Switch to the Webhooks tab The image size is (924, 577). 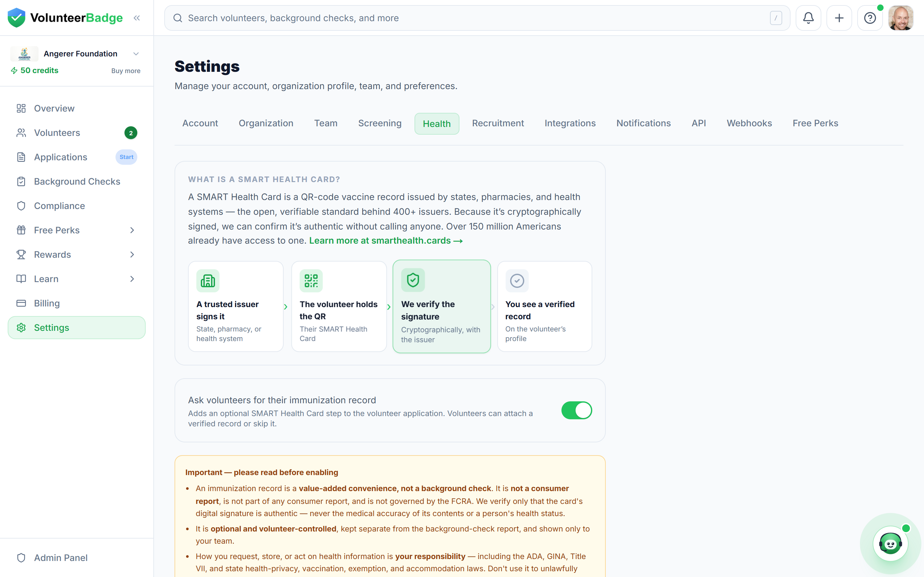click(749, 123)
